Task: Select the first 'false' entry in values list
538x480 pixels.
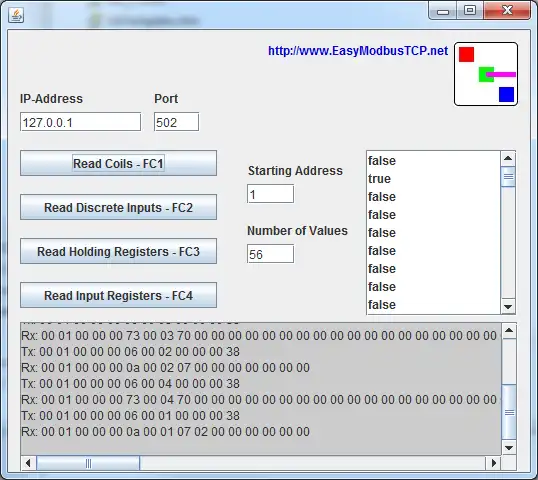Action: (x=433, y=161)
